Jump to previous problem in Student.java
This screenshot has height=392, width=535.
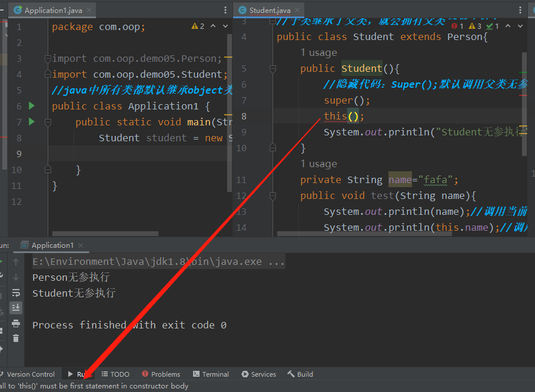click(508, 26)
